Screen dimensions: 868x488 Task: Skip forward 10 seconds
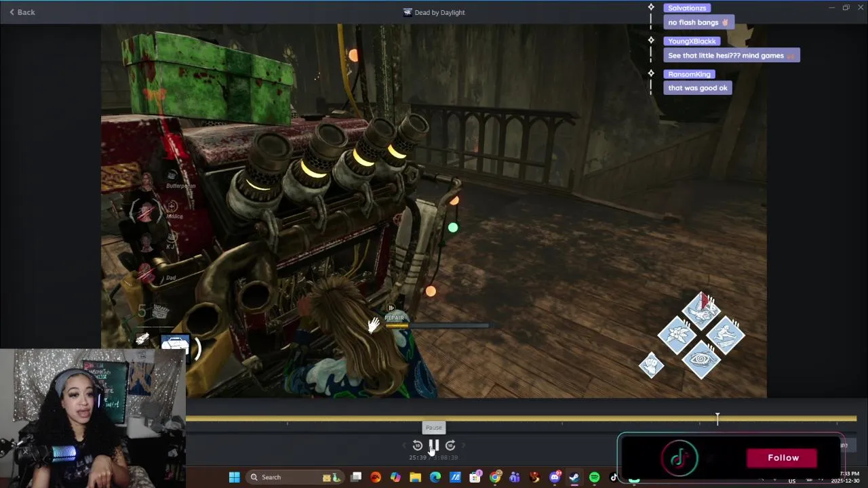point(450,445)
